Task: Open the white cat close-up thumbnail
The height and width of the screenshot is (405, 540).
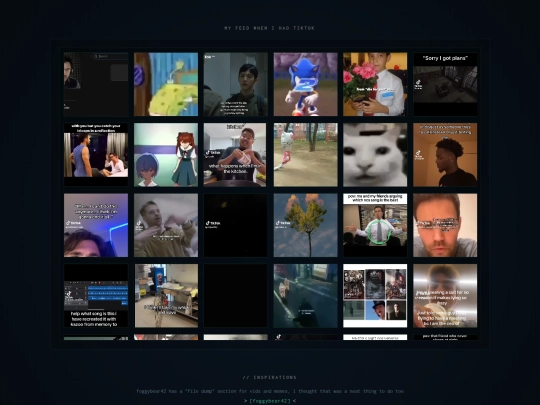Action: [x=375, y=155]
